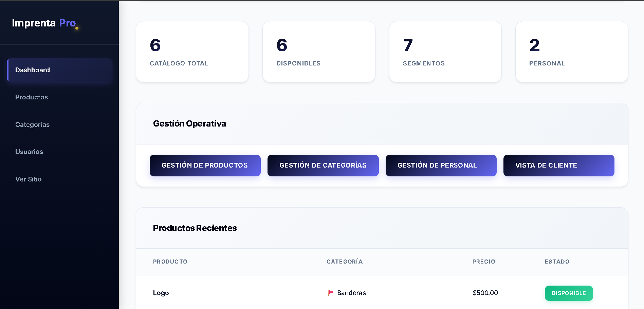
Task: Select Usuarios in the sidebar
Action: (29, 152)
